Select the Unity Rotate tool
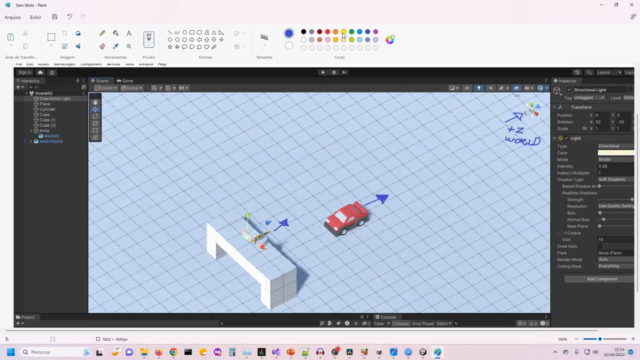Viewport: 640px width, 360px height. [95, 116]
